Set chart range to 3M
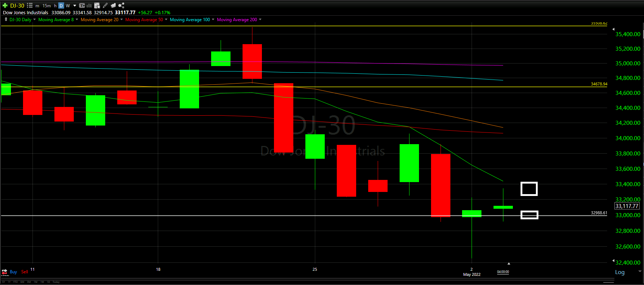The width and height of the screenshot is (644, 285). coord(29,282)
